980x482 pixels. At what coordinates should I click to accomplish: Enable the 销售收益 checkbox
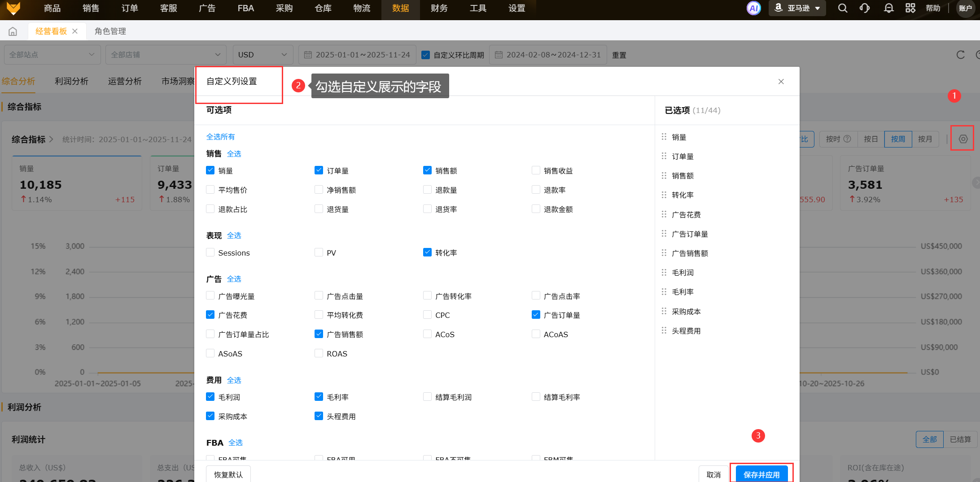536,170
